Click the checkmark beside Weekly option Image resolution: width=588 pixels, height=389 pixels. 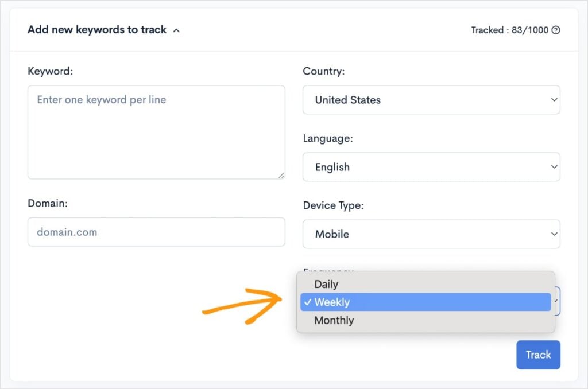[308, 302]
